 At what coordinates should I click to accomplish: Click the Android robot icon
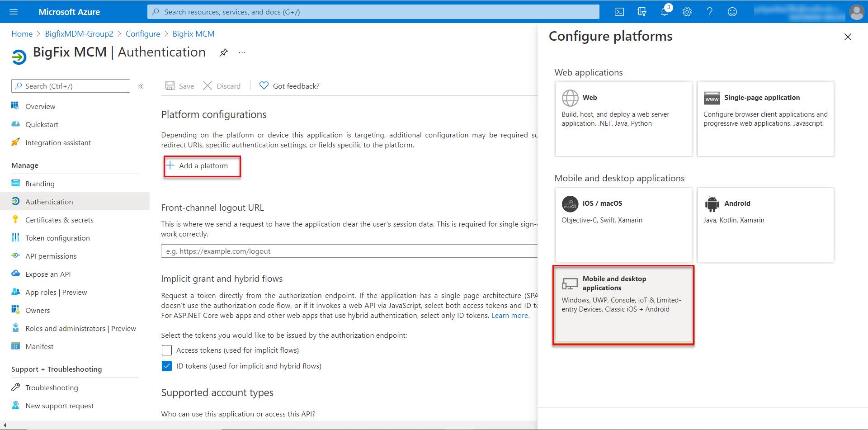(712, 204)
